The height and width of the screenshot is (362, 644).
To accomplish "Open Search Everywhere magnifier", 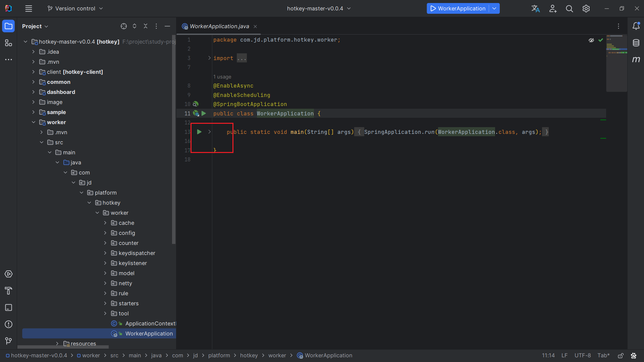I will point(569,9).
